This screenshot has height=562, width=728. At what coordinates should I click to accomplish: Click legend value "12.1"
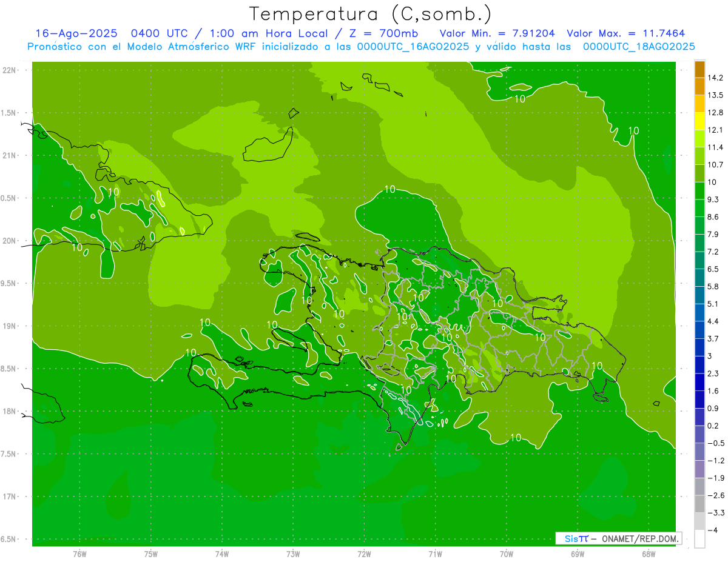[x=716, y=130]
